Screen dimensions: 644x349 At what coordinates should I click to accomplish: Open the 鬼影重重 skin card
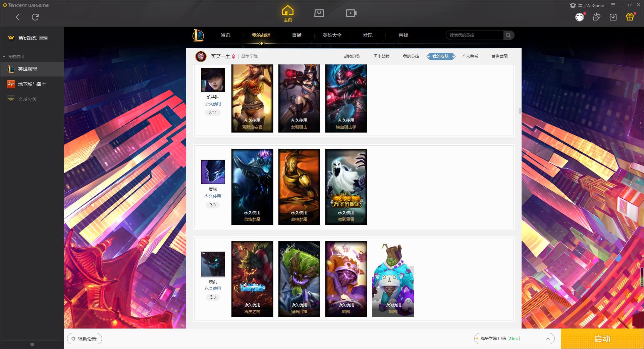pyautogui.click(x=346, y=187)
